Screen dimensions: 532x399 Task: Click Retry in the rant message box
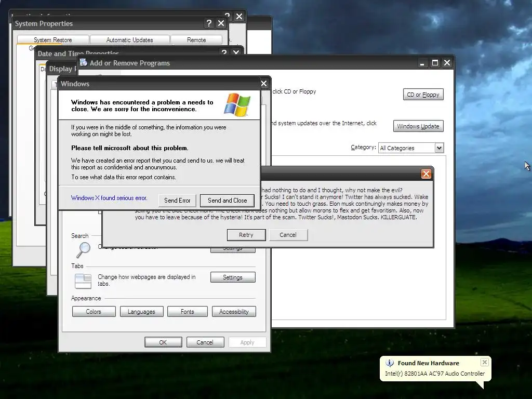[246, 235]
